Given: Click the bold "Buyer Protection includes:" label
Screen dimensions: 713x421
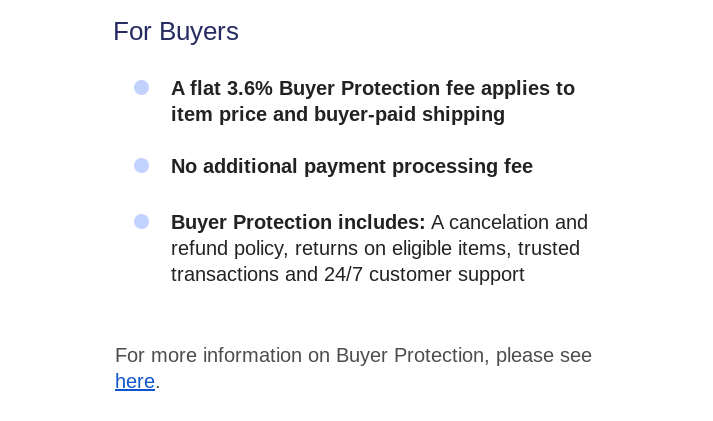Looking at the screenshot, I should click(298, 222).
